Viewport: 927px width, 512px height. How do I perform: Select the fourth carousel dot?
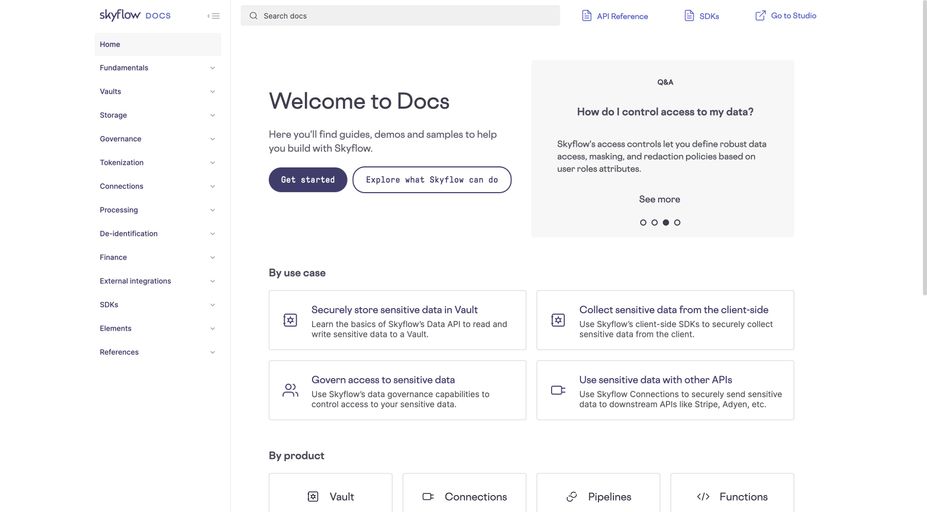677,223
